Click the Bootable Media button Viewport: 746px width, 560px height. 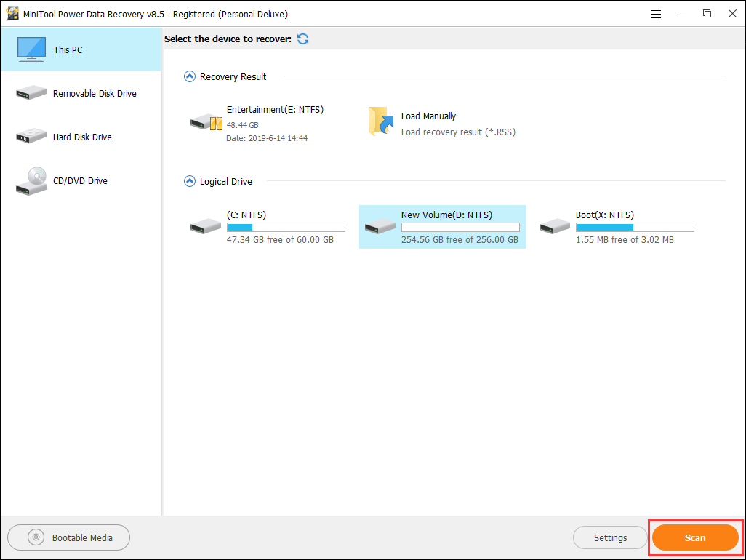point(68,537)
